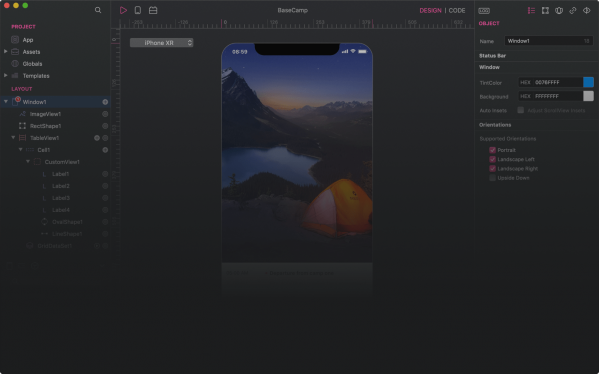Click the toolbar icon right of the phone icon
Viewport: 599px width, 374px height.
[153, 10]
